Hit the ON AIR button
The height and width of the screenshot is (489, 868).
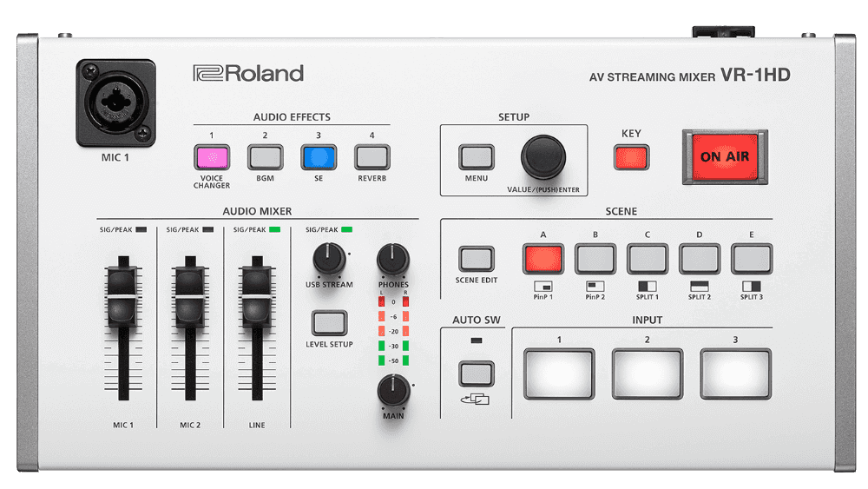[x=725, y=157]
